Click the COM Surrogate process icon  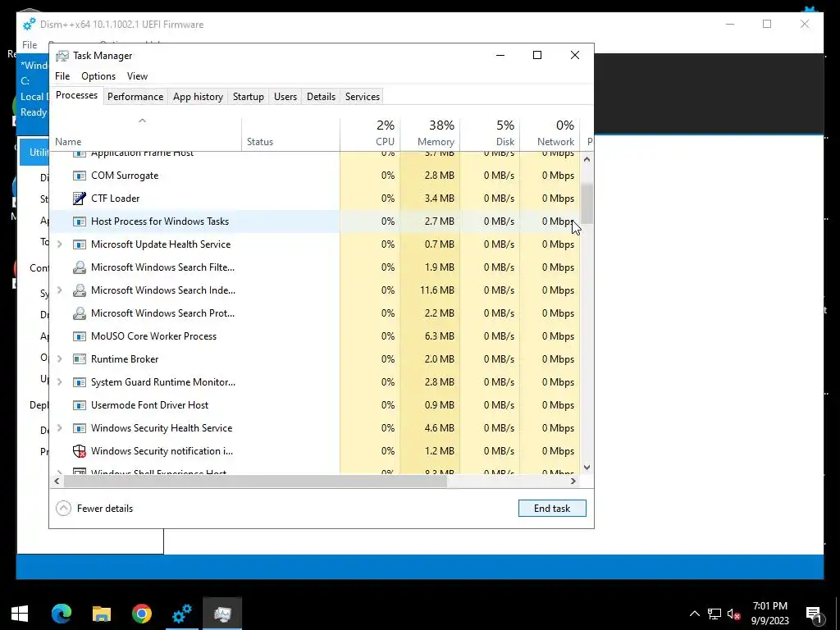tap(80, 176)
